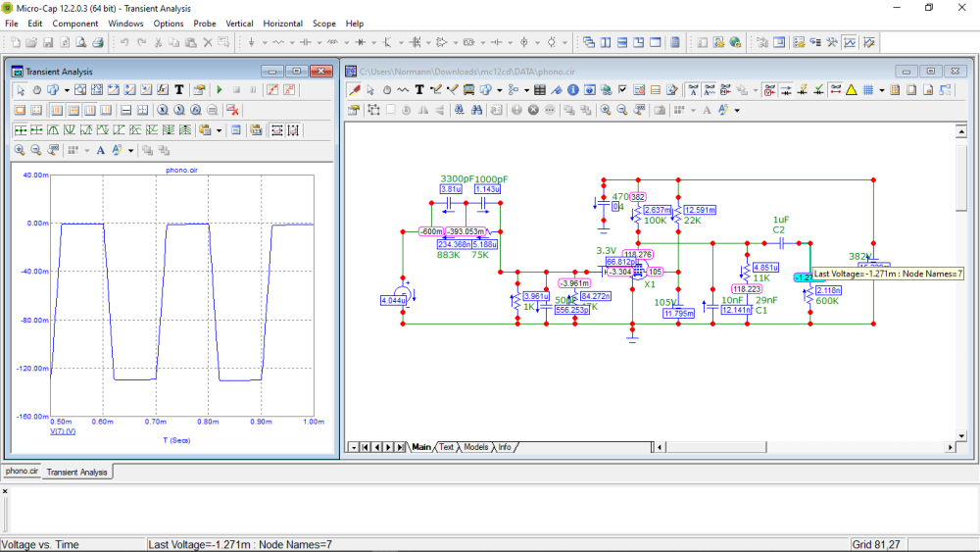Click the binoculars Find icon in schematic toolbar

[476, 110]
